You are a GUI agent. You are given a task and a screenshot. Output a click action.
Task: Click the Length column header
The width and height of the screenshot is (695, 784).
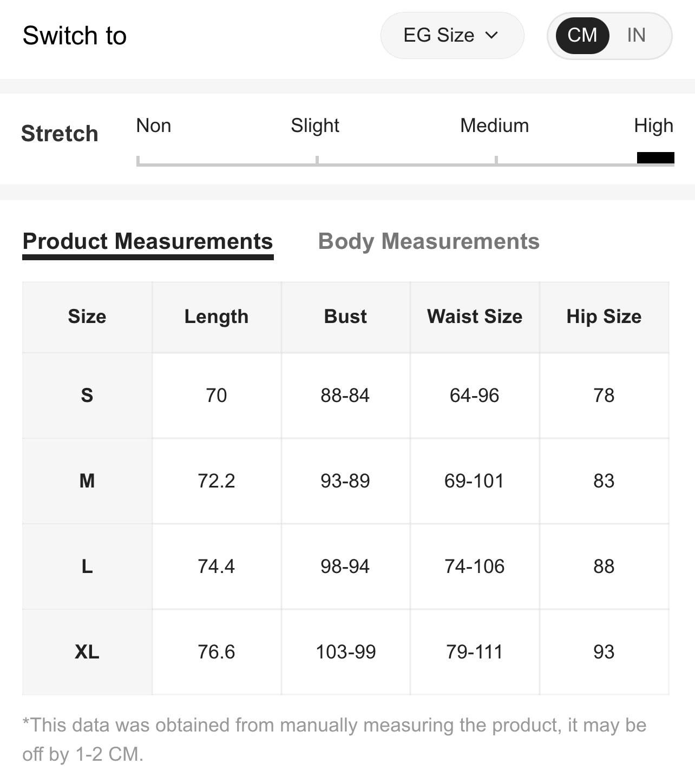[217, 317]
